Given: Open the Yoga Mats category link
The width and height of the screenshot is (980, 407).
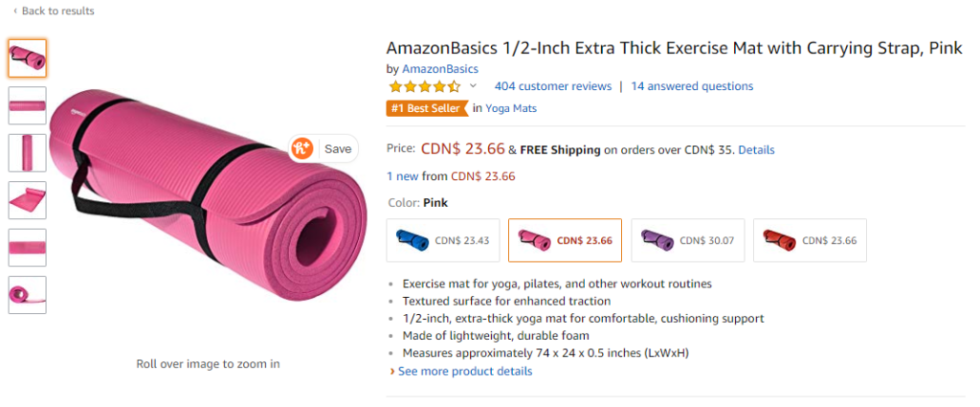Looking at the screenshot, I should click(511, 108).
